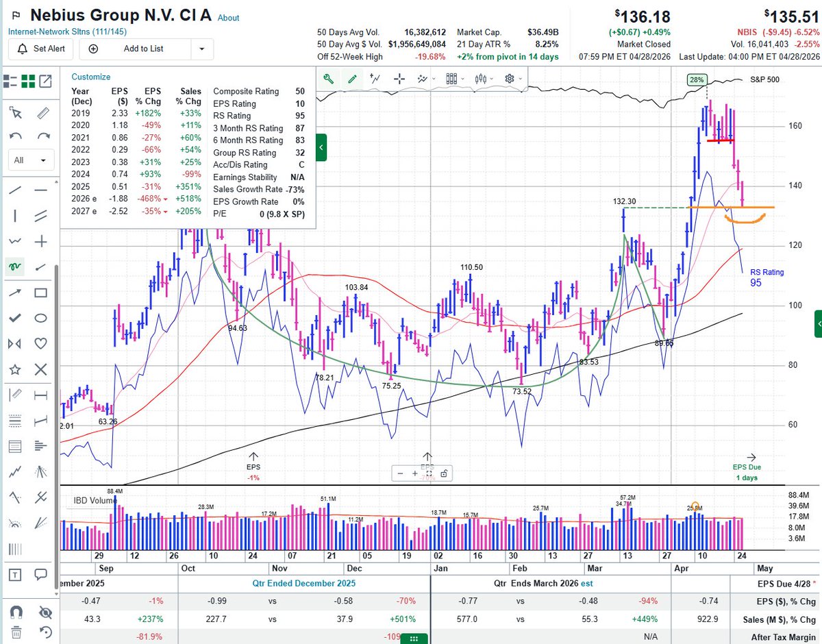Viewport: 822px width, 644px height.
Task: Toggle the chart lock icon
Action: coord(445,473)
